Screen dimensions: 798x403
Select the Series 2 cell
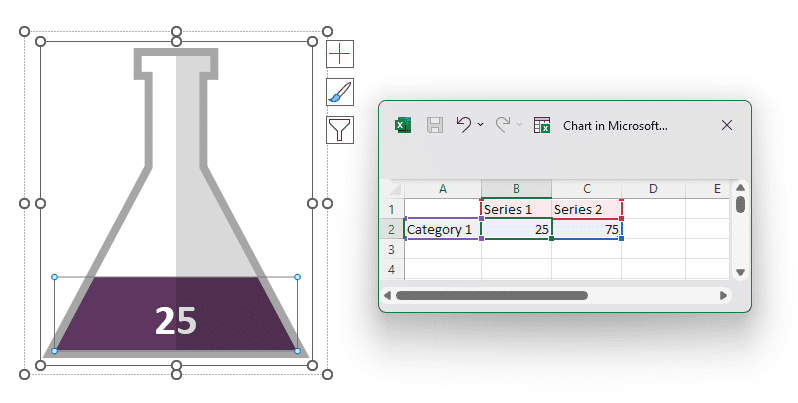(586, 209)
